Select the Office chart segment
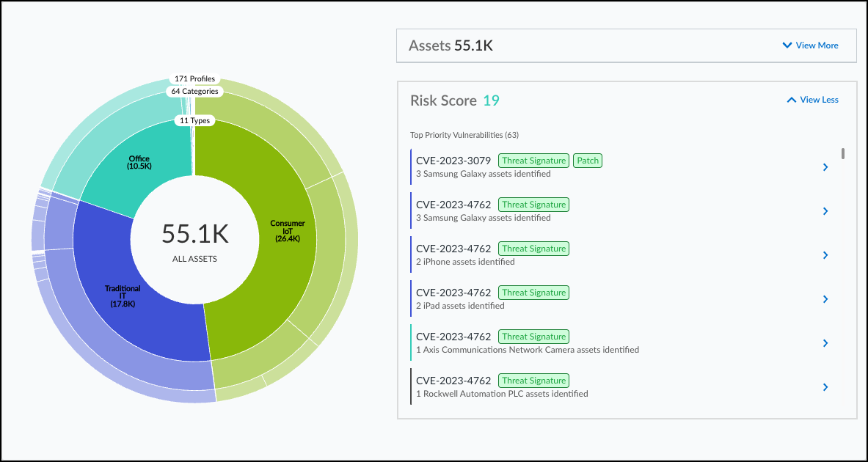The image size is (868, 462). point(139,163)
